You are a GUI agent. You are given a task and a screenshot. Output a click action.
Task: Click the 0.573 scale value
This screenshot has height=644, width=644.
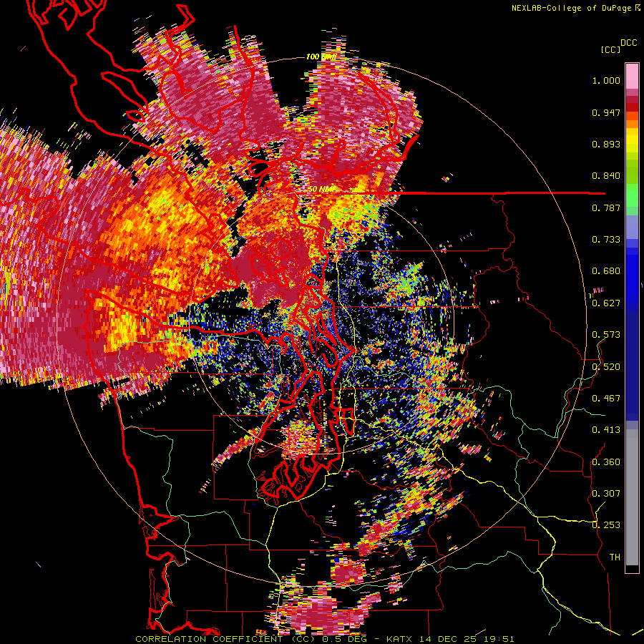point(606,335)
